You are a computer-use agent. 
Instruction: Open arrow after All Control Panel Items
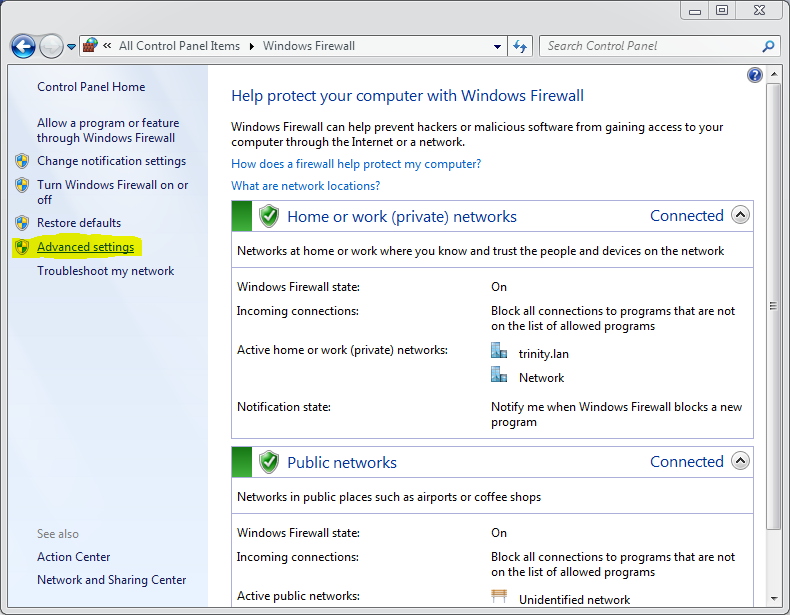click(x=251, y=46)
